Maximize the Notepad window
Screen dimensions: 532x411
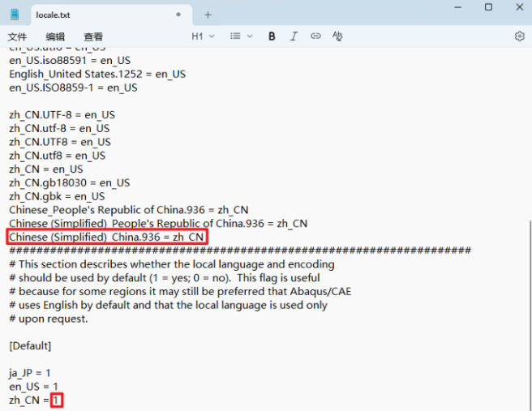(488, 7)
